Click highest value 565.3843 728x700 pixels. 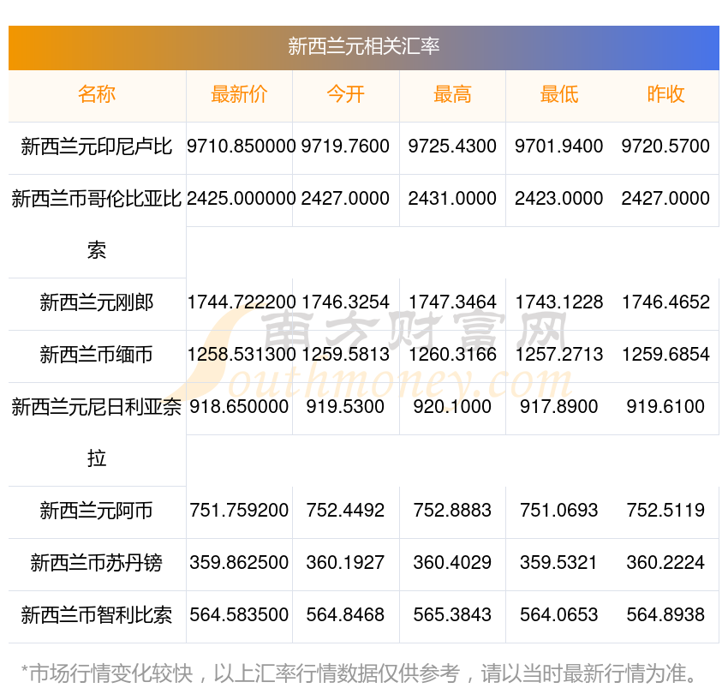tap(452, 615)
